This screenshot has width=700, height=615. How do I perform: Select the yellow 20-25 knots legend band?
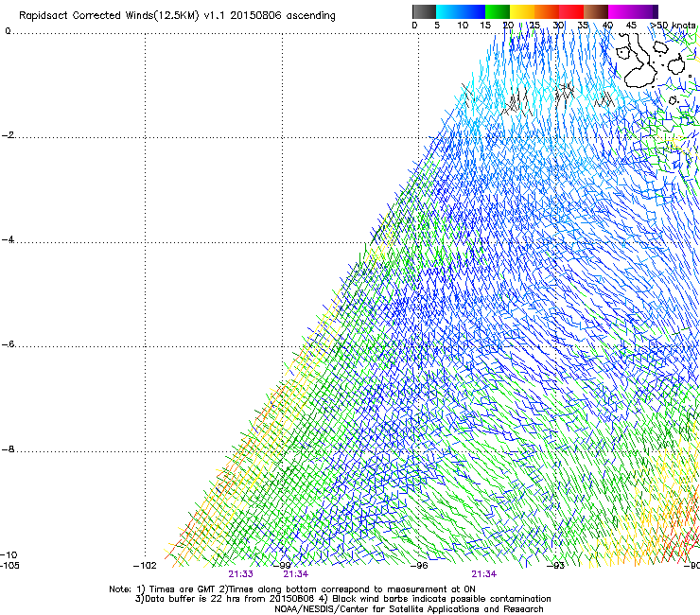pyautogui.click(x=522, y=11)
